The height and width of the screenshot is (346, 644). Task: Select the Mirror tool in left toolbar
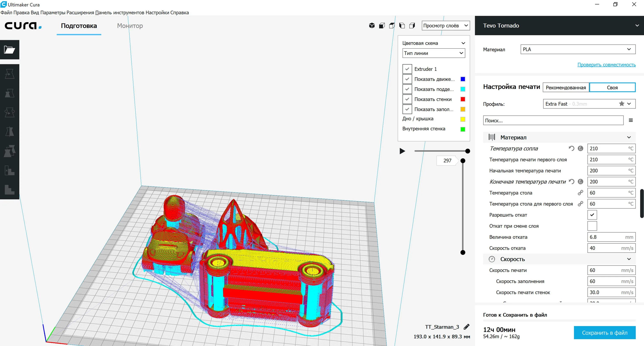9,132
